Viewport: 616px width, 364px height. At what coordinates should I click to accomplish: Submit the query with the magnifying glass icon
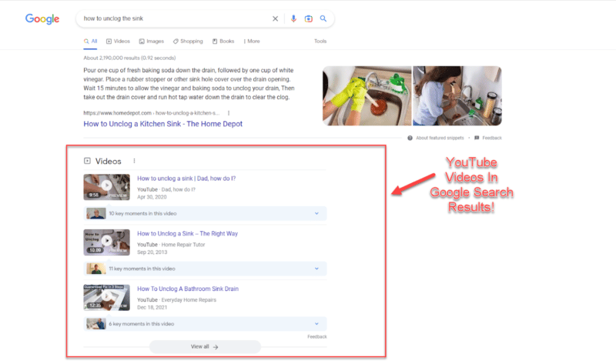click(x=323, y=18)
